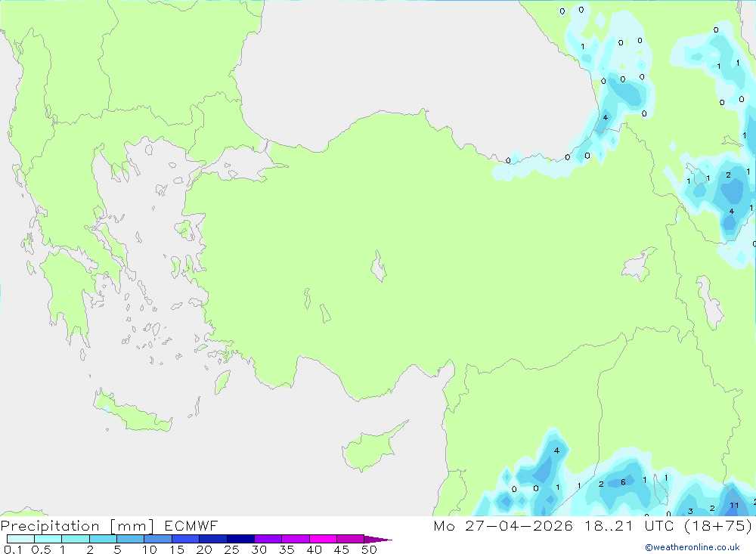Select the 10–15 mm legend color swatch

(158, 539)
